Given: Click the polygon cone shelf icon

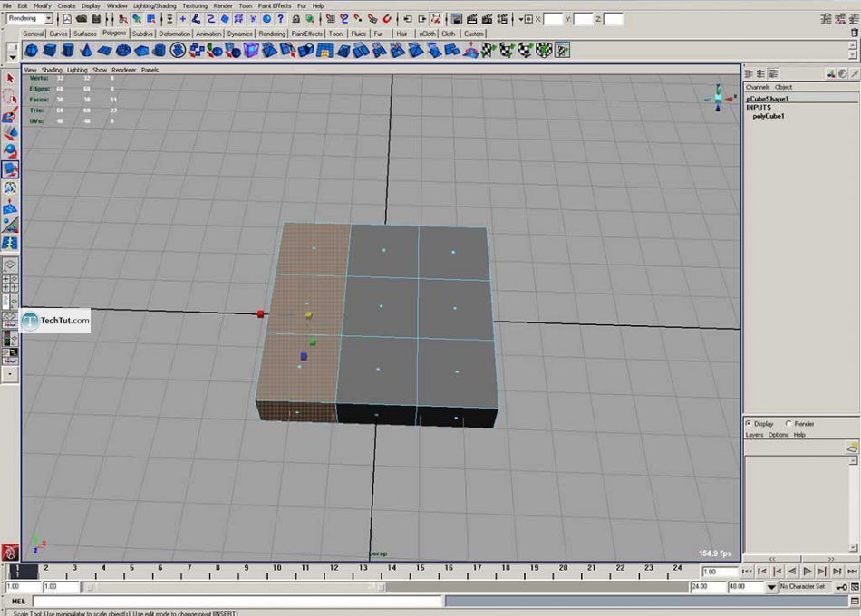Looking at the screenshot, I should click(87, 51).
